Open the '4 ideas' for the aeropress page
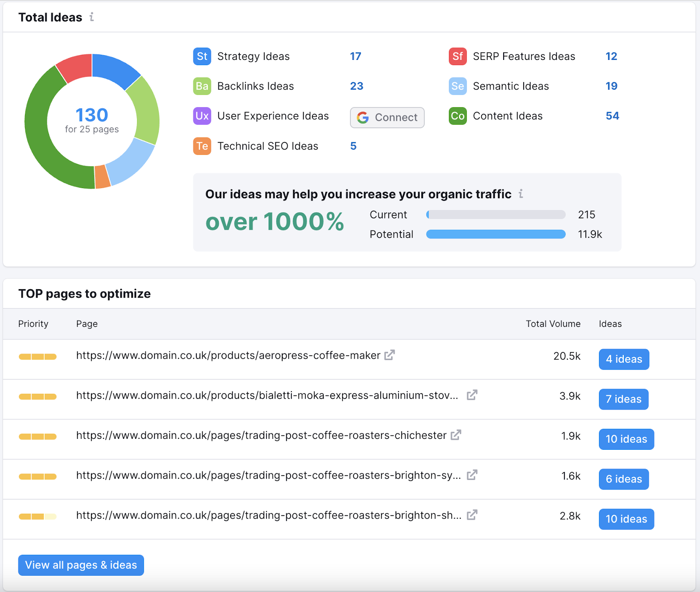This screenshot has height=592, width=700. click(x=624, y=359)
